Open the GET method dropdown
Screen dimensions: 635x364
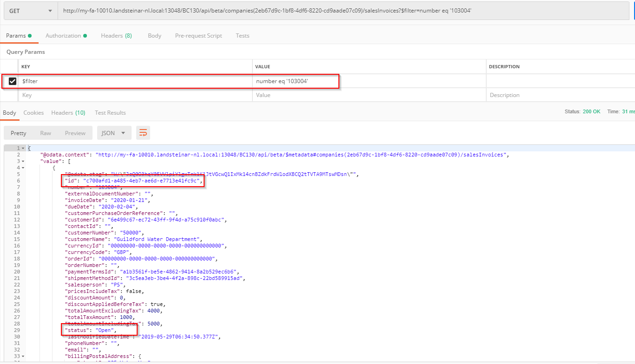pos(30,11)
